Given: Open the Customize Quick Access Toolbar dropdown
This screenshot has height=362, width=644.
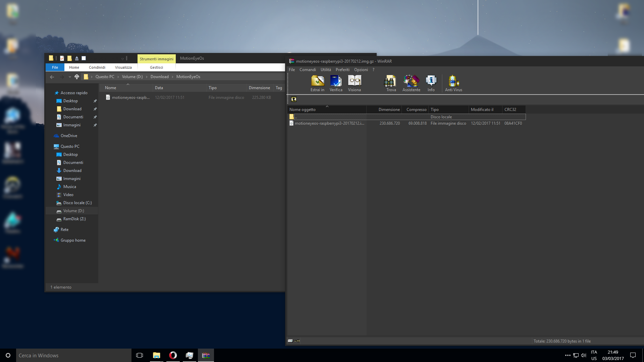Looking at the screenshot, I should tap(122, 59).
